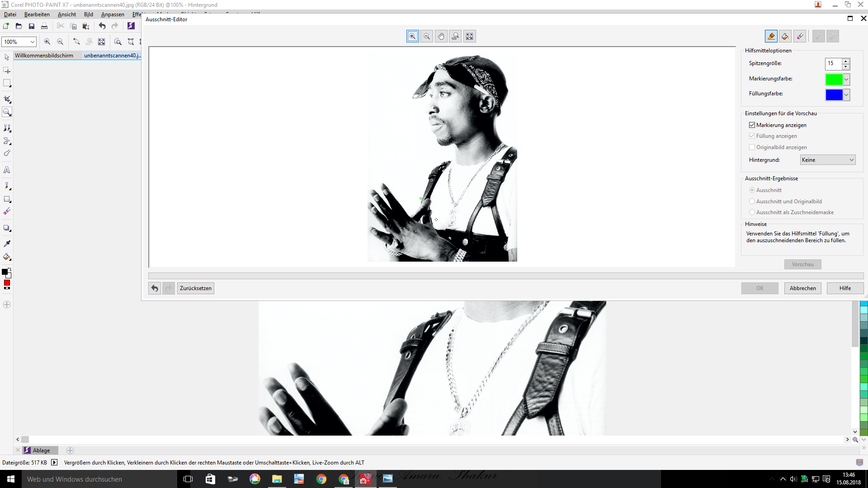Click the Zurücksetzen button
The image size is (868, 488).
coord(196,288)
